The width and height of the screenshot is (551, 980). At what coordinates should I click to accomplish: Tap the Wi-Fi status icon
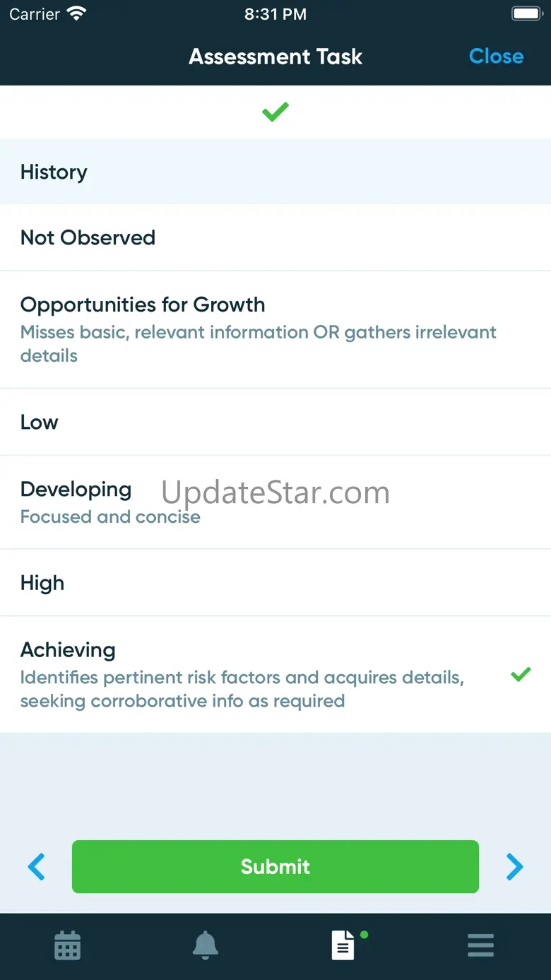click(x=76, y=13)
